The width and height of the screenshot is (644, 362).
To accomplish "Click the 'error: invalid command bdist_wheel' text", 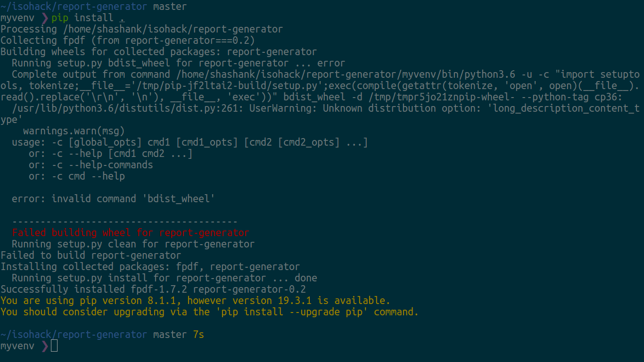I will pyautogui.click(x=114, y=199).
